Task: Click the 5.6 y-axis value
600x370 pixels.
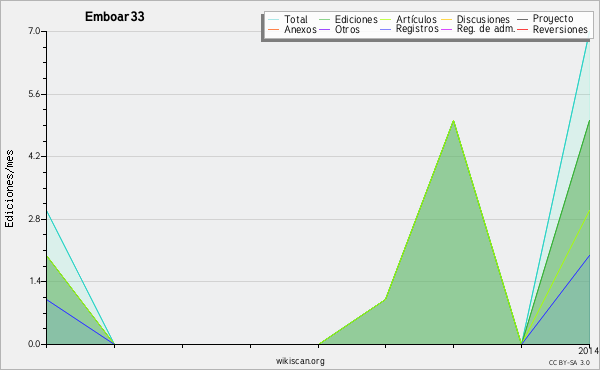Action: [34, 94]
